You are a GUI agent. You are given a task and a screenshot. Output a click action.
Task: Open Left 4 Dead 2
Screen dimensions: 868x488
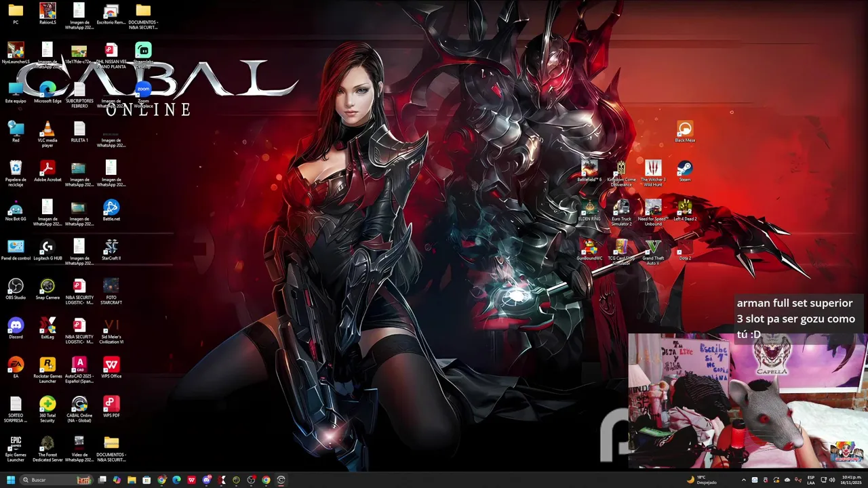685,210
